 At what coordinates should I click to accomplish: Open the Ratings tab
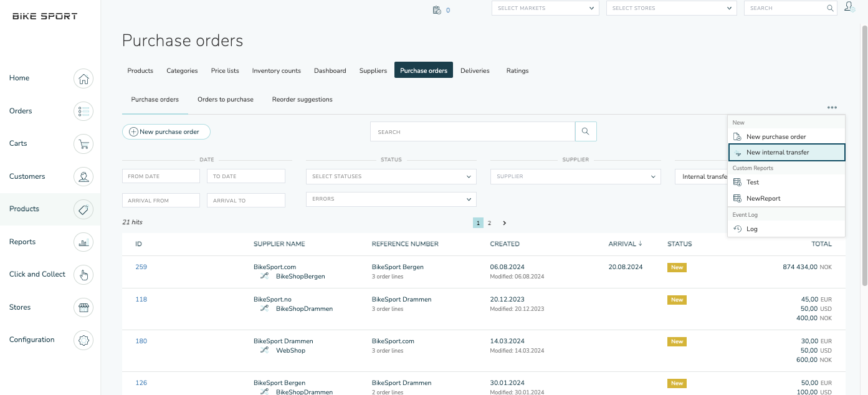(x=517, y=70)
